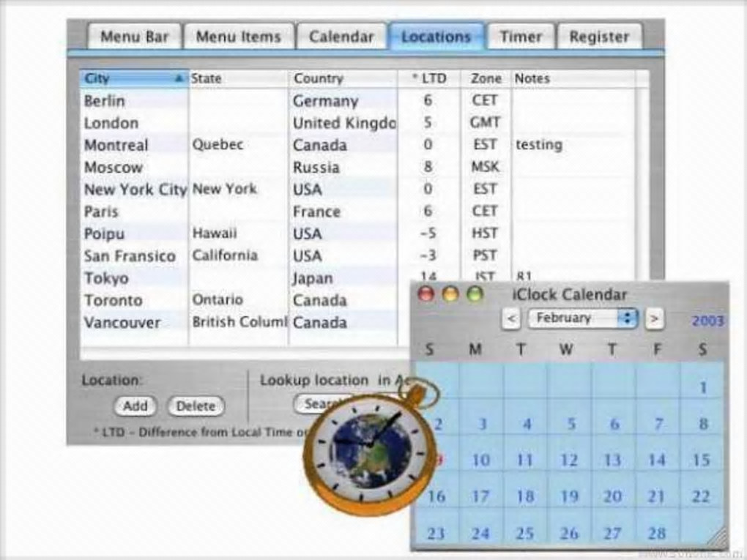Screen dimensions: 747x560
Task: Select February 1 in the calendar
Action: [702, 381]
